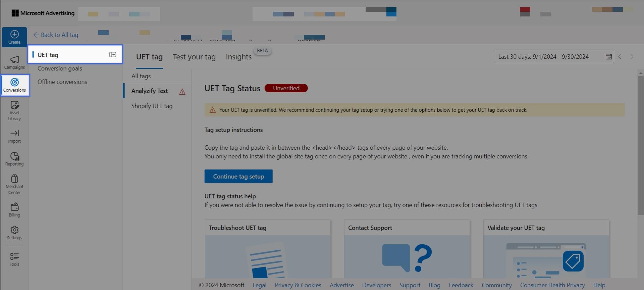
Task: Click the 'Tag setup instructions' heading
Action: pos(233,130)
